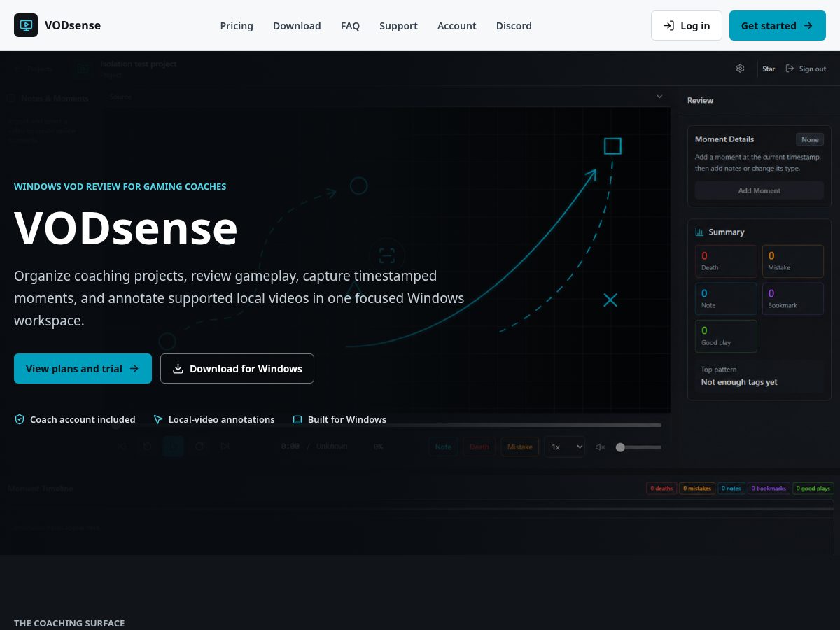Viewport: 840px width, 630px height.
Task: Click the Star label in app header
Action: click(769, 69)
